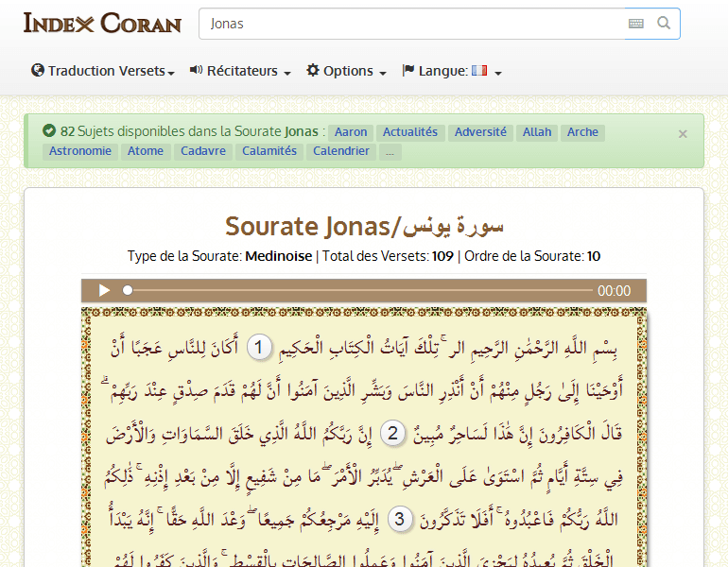
Task: Open the Options gear menu
Action: click(346, 71)
